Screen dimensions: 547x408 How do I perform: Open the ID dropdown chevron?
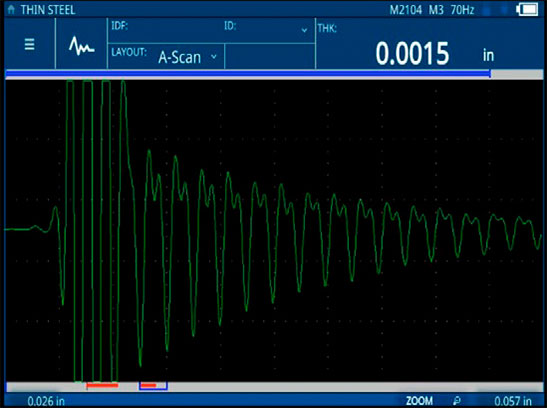(x=304, y=30)
